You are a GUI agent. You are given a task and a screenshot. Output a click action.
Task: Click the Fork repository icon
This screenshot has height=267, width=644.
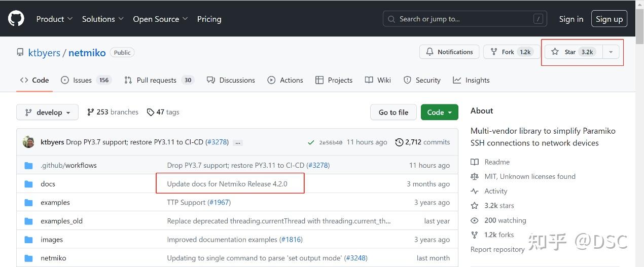click(493, 52)
